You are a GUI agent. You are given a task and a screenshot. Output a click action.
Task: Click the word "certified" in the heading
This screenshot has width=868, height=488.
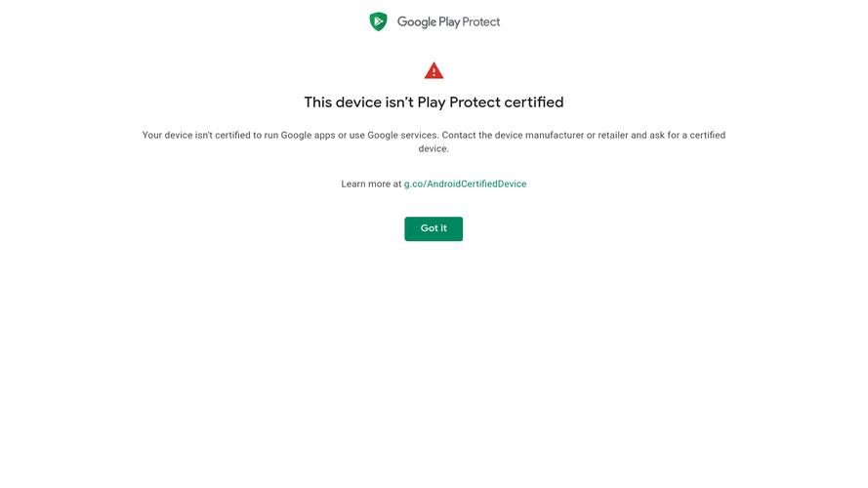click(x=533, y=102)
